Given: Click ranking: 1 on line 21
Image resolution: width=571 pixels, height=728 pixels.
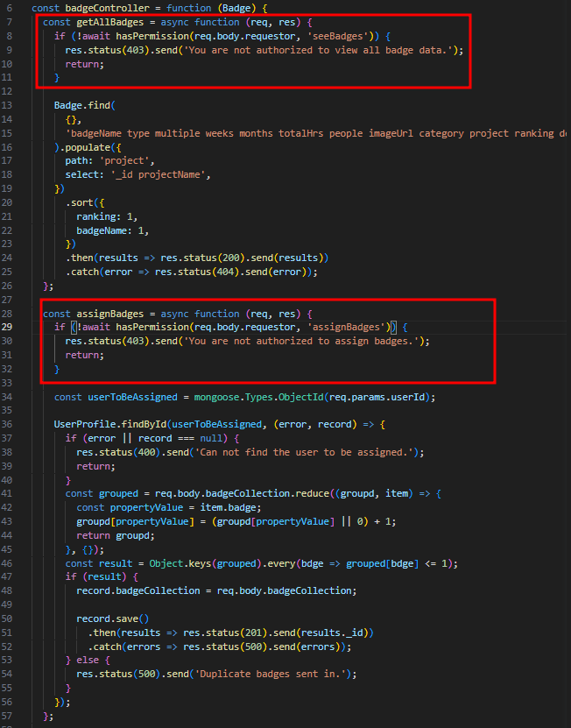Looking at the screenshot, I should point(107,216).
